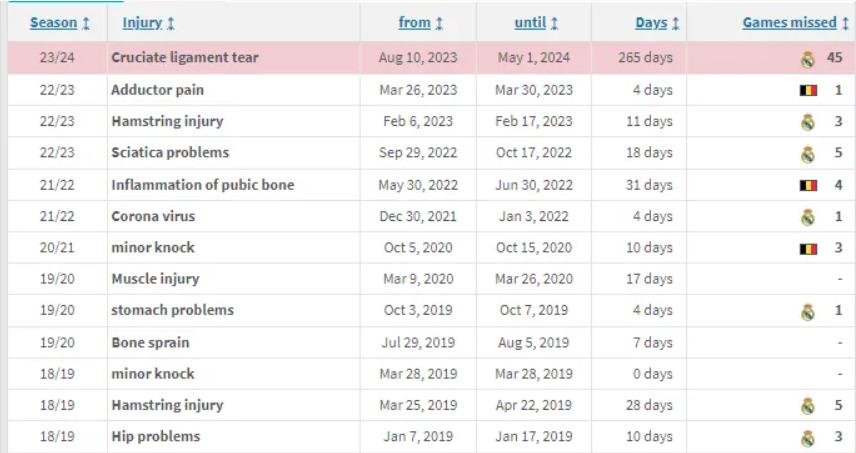The height and width of the screenshot is (453, 856).
Task: Click sort arrows next to Season header
Action: tap(86, 23)
